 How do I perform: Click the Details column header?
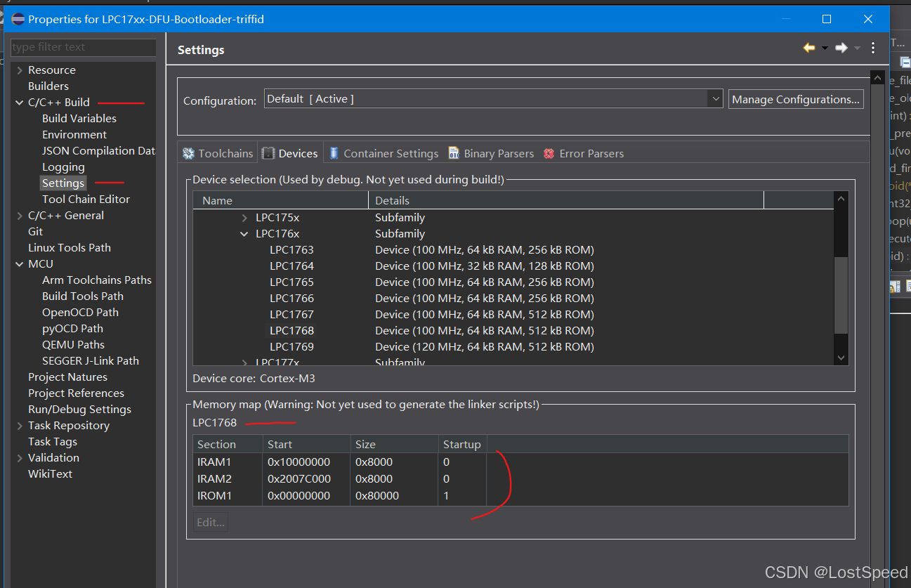(565, 201)
